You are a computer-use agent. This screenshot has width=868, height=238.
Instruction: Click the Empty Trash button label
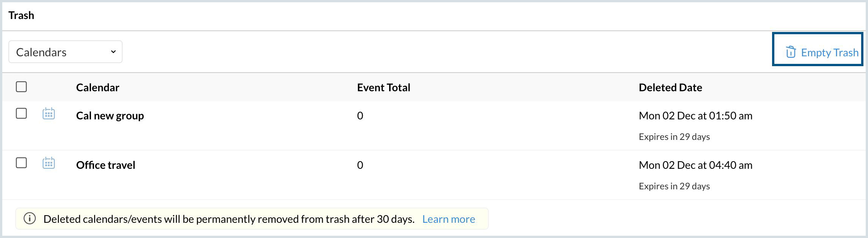coord(830,52)
